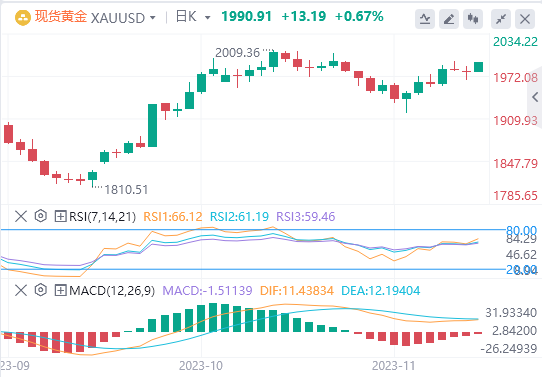Open the XAUUSD symbol dropdown
Viewport: 542px width, 377px height.
pyautogui.click(x=123, y=18)
